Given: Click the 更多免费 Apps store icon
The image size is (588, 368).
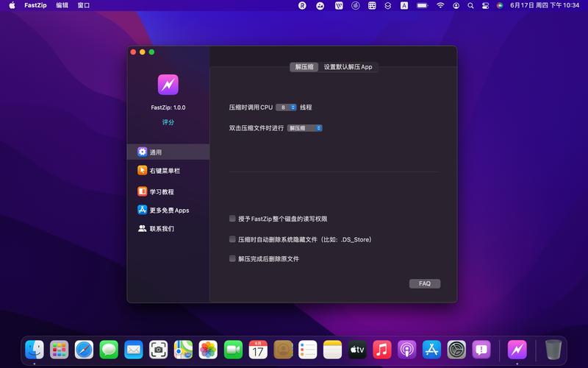Looking at the screenshot, I should click(142, 210).
